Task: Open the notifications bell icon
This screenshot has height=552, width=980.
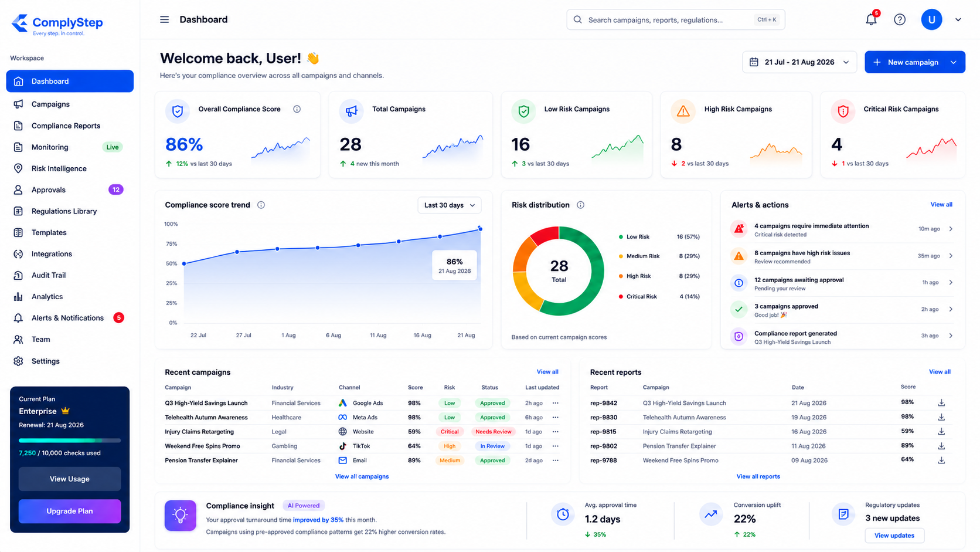Action: pos(871,19)
